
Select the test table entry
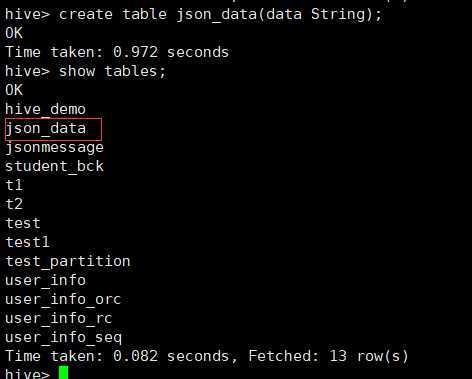(23, 223)
